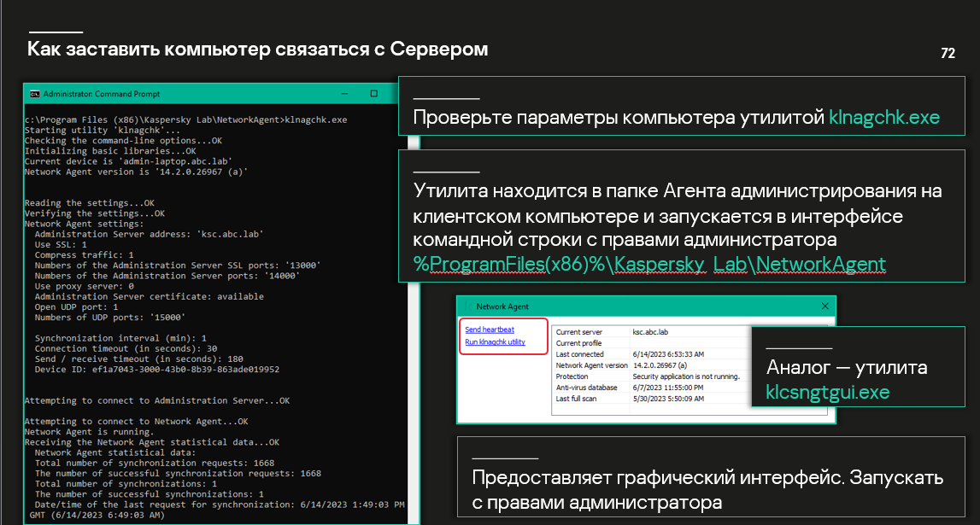Click the slide page number 72
The width and height of the screenshot is (980, 525).
click(x=948, y=54)
